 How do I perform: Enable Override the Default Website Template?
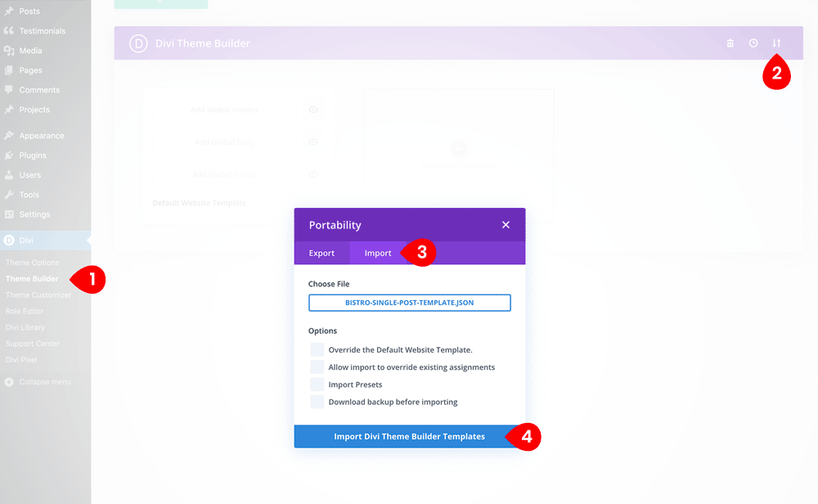tap(317, 349)
